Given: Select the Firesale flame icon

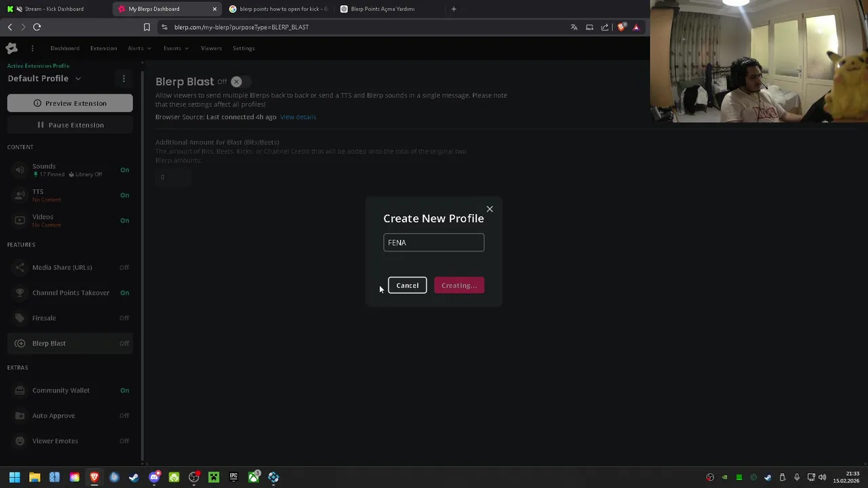Looking at the screenshot, I should tap(20, 318).
